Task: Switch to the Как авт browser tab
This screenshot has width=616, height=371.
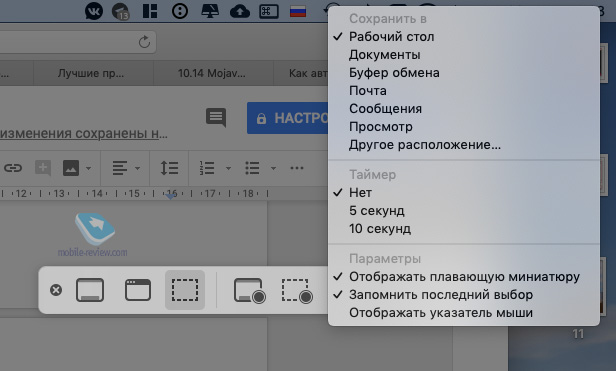Action: 301,73
